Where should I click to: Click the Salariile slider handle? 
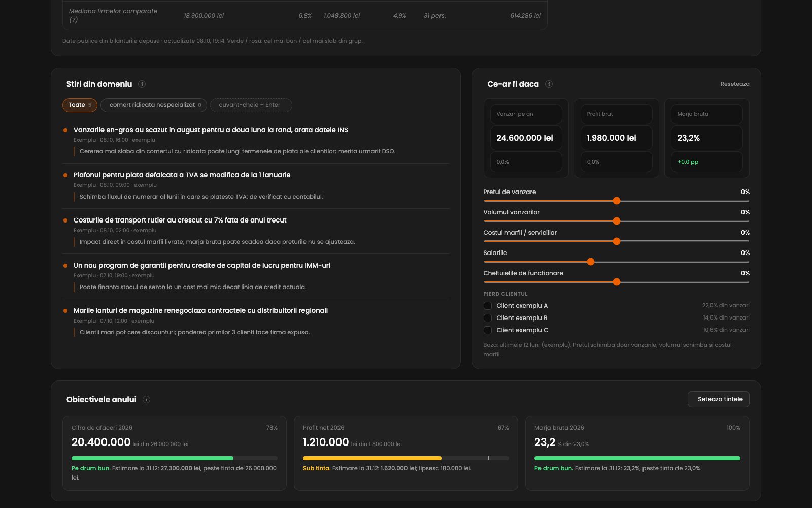pyautogui.click(x=591, y=262)
